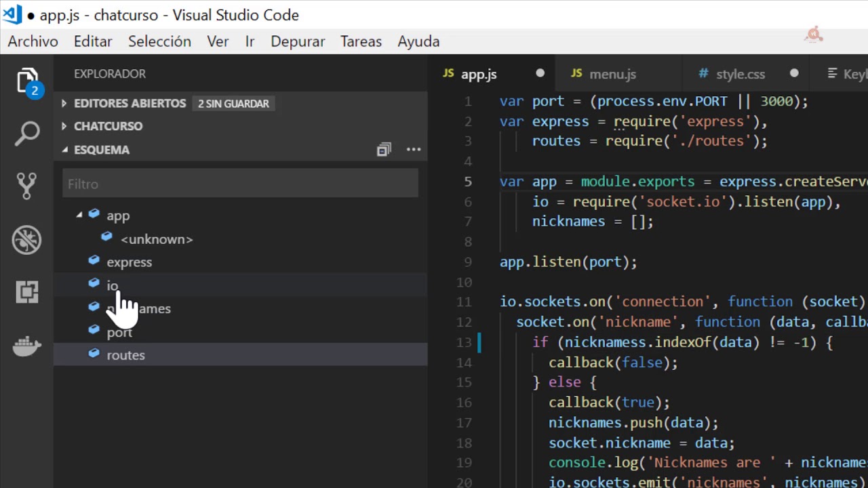This screenshot has height=488, width=868.
Task: Open the Ir menu
Action: tap(250, 41)
